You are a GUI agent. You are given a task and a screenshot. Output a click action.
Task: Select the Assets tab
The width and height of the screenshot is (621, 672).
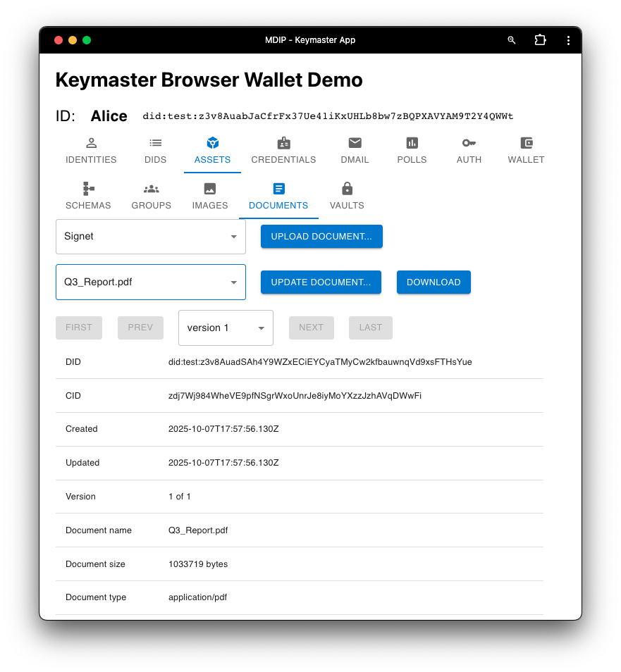[x=212, y=151]
